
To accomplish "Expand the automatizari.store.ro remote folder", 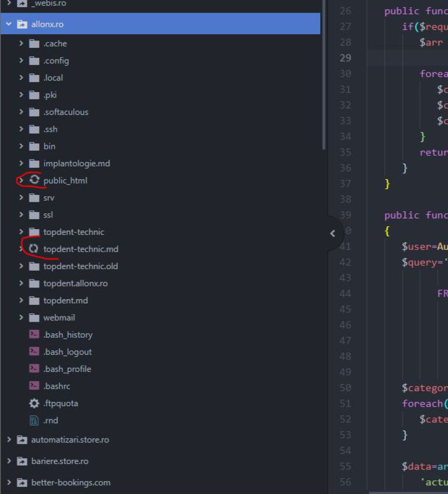I will pos(9,439).
